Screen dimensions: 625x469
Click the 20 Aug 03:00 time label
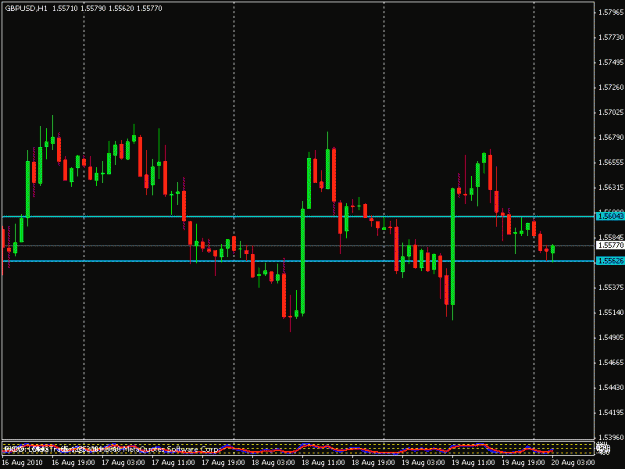pyautogui.click(x=573, y=463)
